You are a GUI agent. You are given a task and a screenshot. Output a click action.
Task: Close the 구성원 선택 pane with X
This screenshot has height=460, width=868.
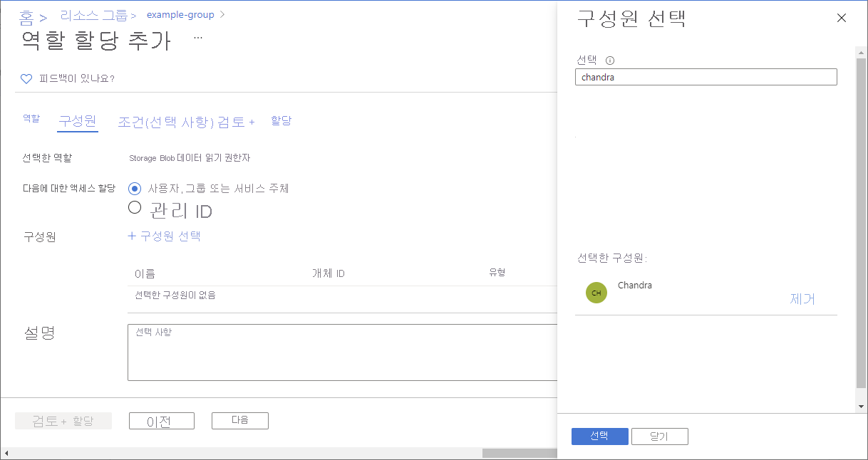(842, 19)
